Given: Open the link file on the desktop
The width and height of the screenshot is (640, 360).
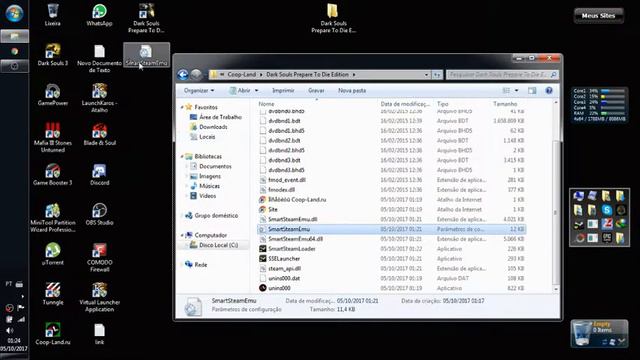Looking at the screenshot, I should tap(99, 334).
